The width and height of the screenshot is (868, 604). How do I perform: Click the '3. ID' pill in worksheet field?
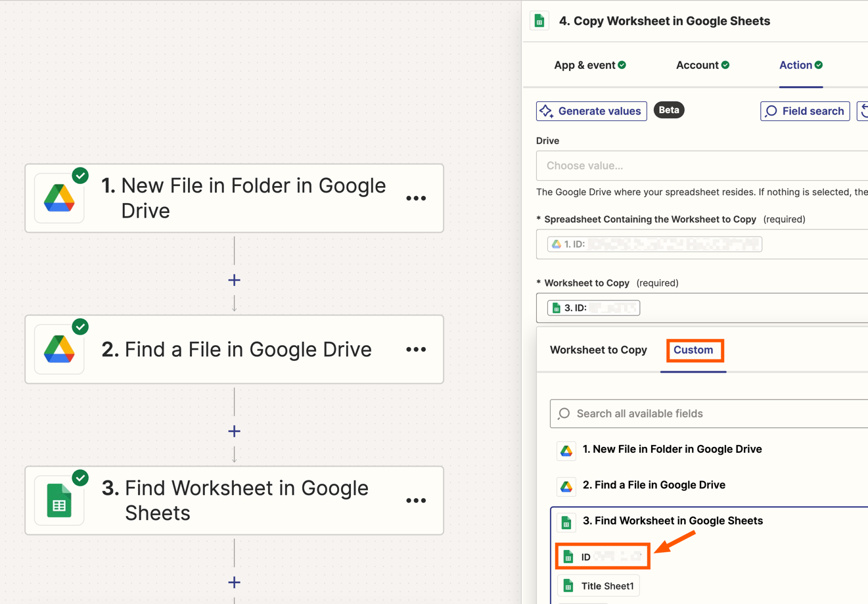pyautogui.click(x=593, y=308)
